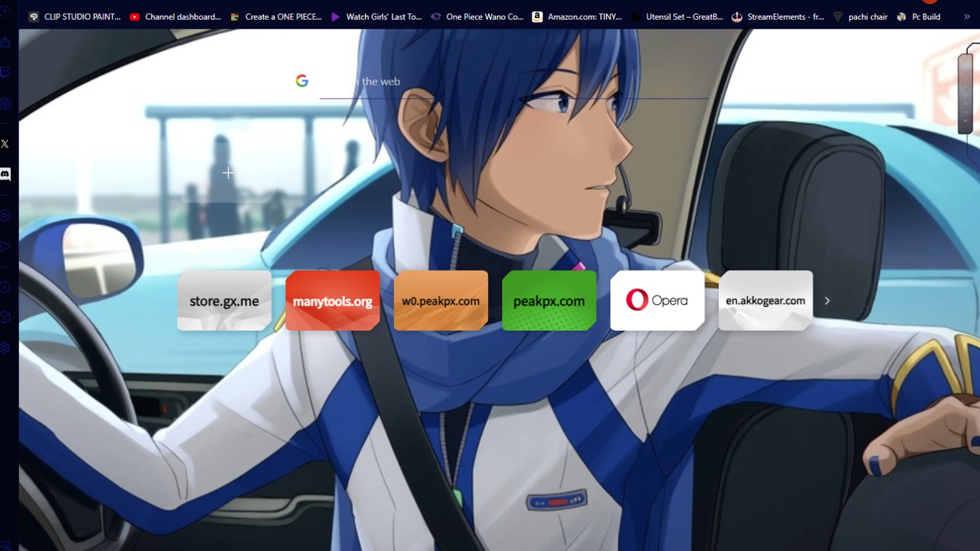This screenshot has height=551, width=980.
Task: Open the sidebar player icon
Action: (x=5, y=215)
